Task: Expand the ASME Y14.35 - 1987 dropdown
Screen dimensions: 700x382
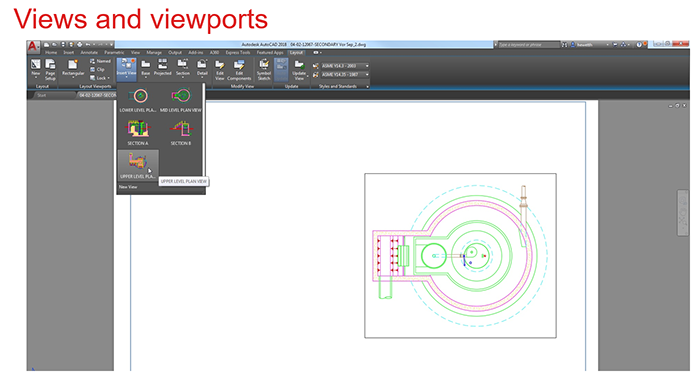Action: click(345, 75)
